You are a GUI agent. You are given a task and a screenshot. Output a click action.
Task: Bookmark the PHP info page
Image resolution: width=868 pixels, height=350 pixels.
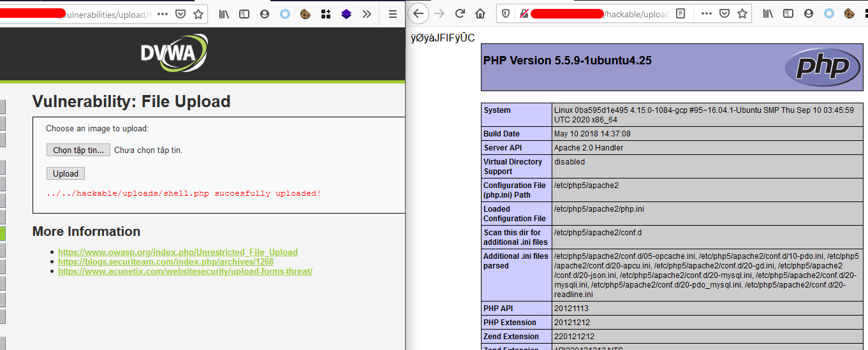[x=742, y=13]
